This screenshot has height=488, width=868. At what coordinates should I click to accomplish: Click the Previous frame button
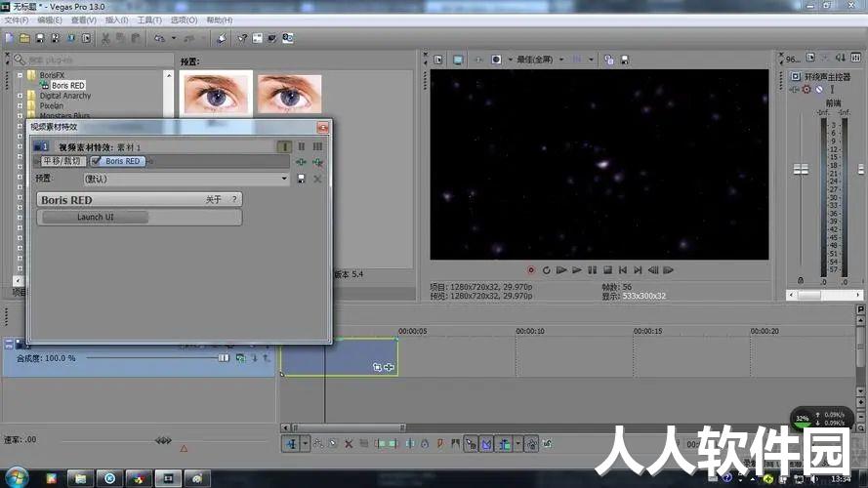pyautogui.click(x=653, y=270)
